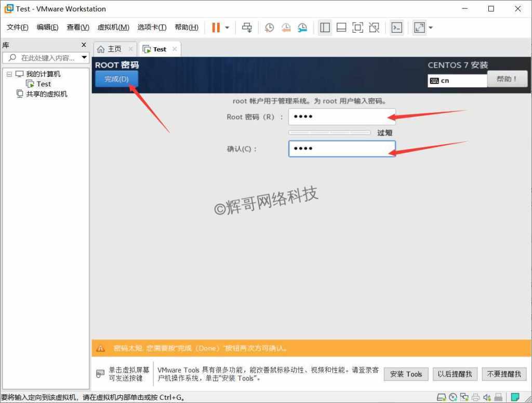Collapse the 我的计算机 tree node
Image resolution: width=532 pixels, height=403 pixels.
coord(9,74)
